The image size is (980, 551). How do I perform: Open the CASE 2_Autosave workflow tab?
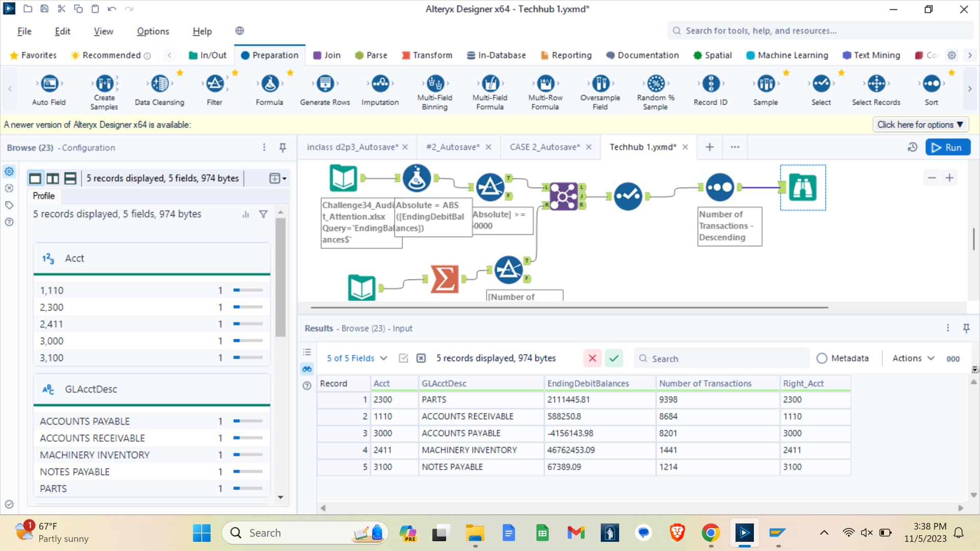click(x=545, y=147)
